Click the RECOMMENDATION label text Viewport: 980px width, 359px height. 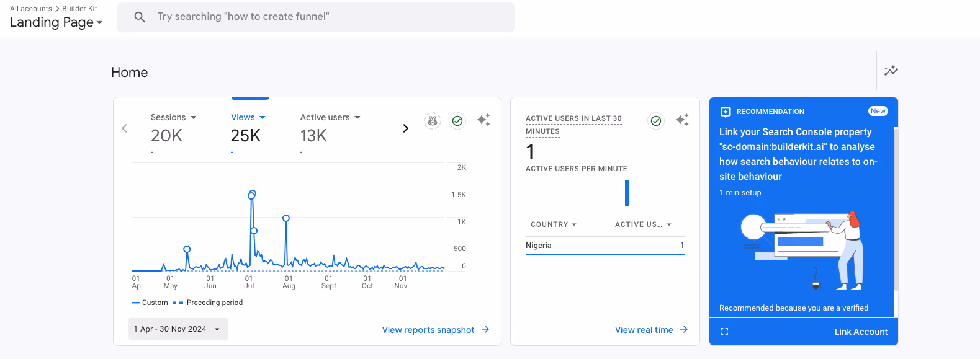coord(770,112)
